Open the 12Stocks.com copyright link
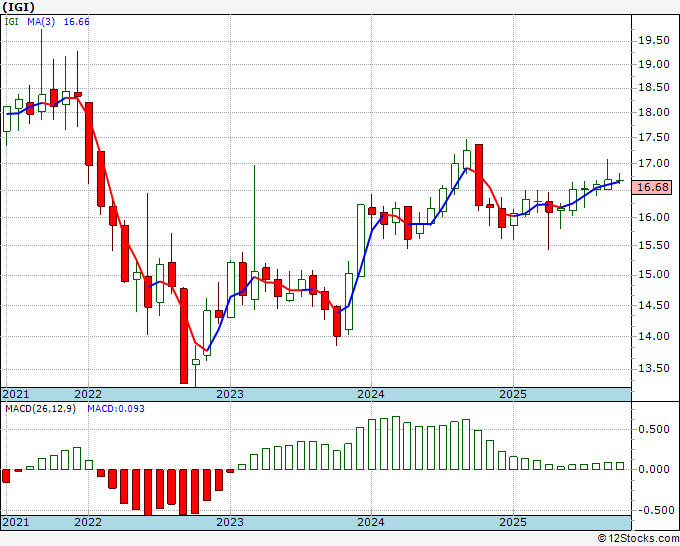Image resolution: width=680 pixels, height=546 pixels. tap(638, 539)
